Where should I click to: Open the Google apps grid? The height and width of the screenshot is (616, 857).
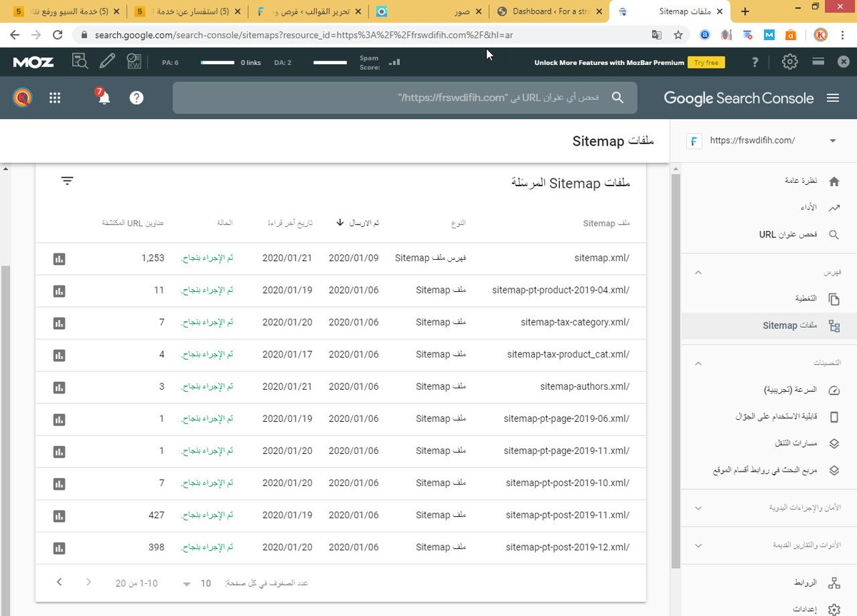click(55, 98)
